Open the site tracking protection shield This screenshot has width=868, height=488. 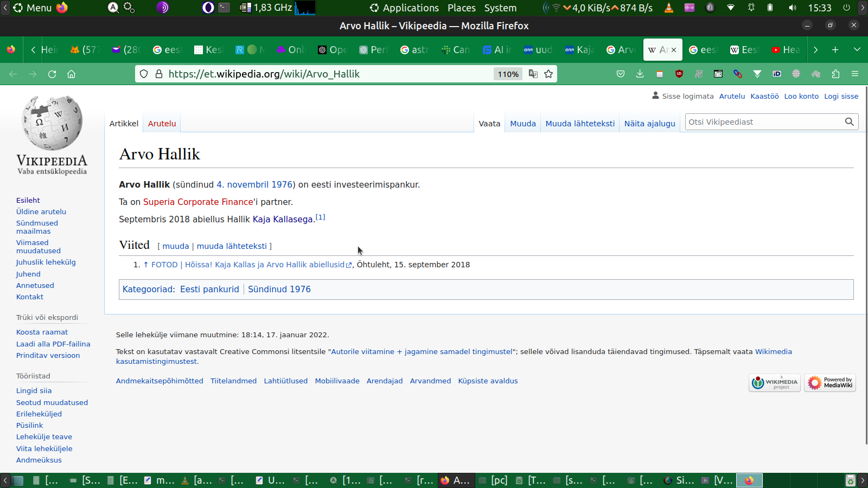tap(144, 74)
